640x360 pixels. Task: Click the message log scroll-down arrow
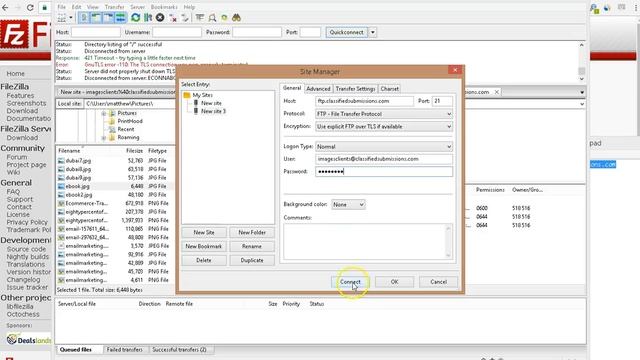pyautogui.click(x=582, y=79)
